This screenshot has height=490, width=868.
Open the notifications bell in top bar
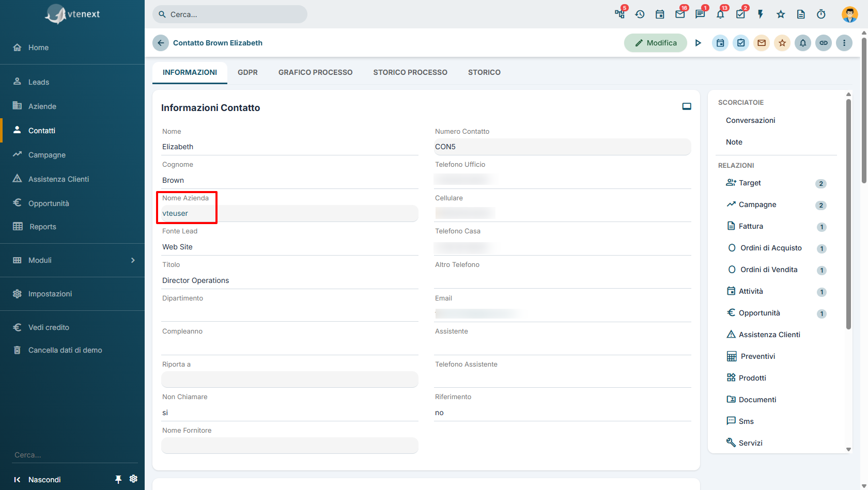point(720,14)
